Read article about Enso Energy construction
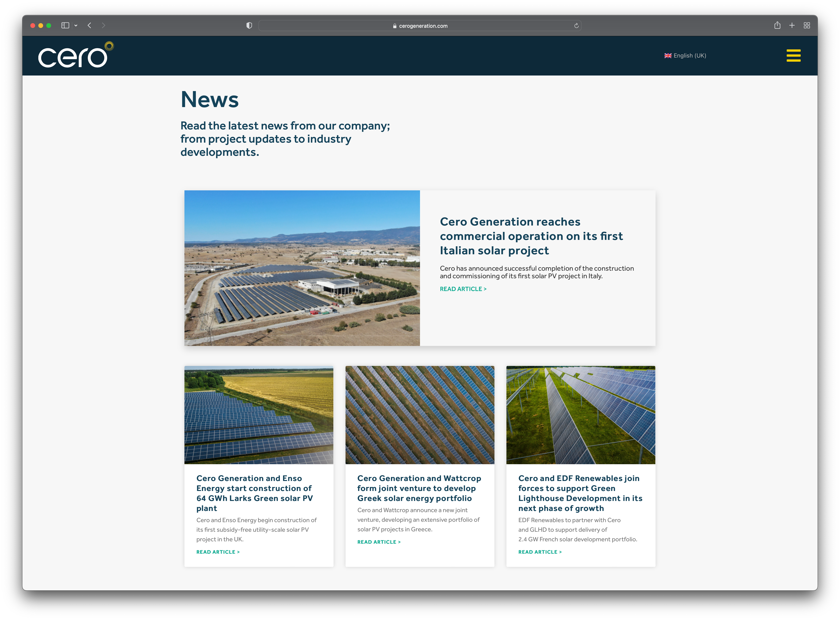This screenshot has width=840, height=620. pyautogui.click(x=218, y=552)
